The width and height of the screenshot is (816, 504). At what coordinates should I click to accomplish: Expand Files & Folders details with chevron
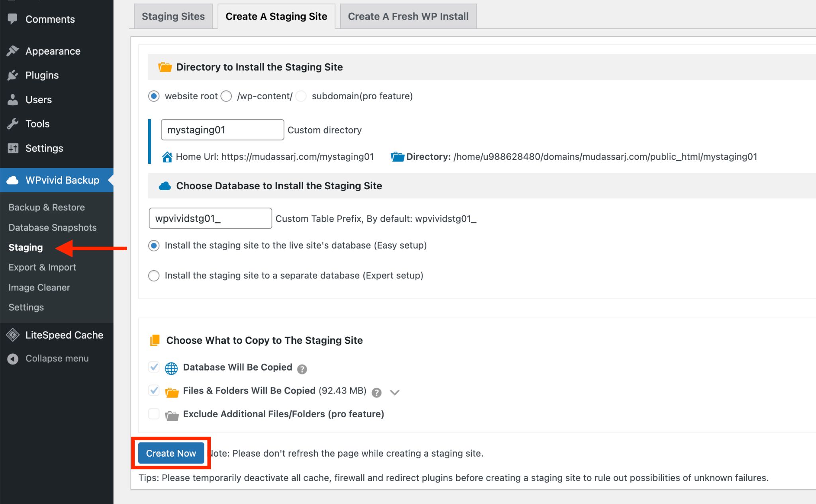[395, 392]
